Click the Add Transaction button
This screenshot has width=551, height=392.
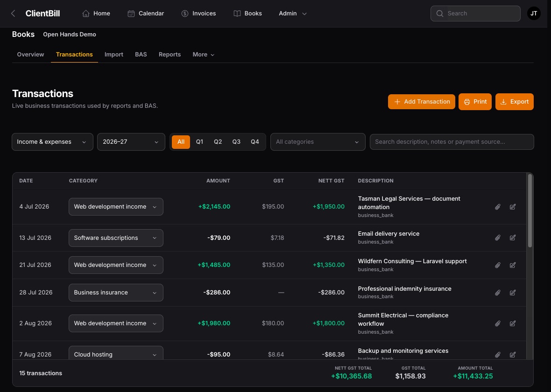point(421,102)
